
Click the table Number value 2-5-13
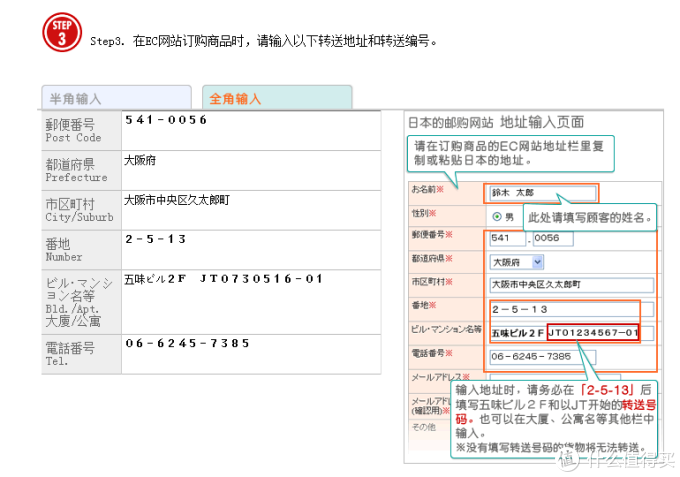[156, 239]
